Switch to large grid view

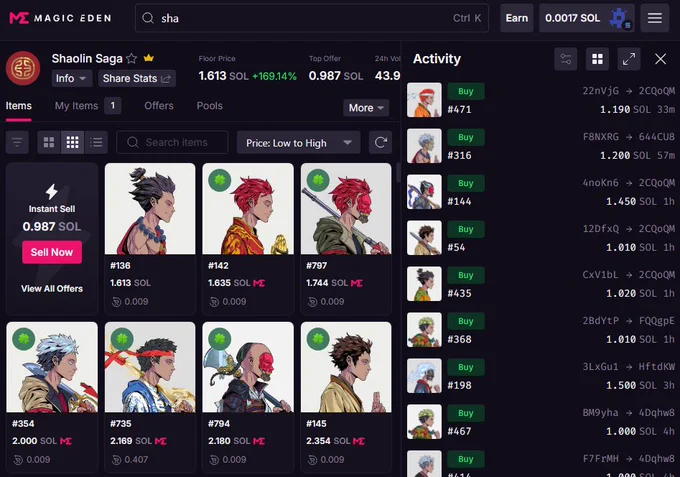[49, 142]
